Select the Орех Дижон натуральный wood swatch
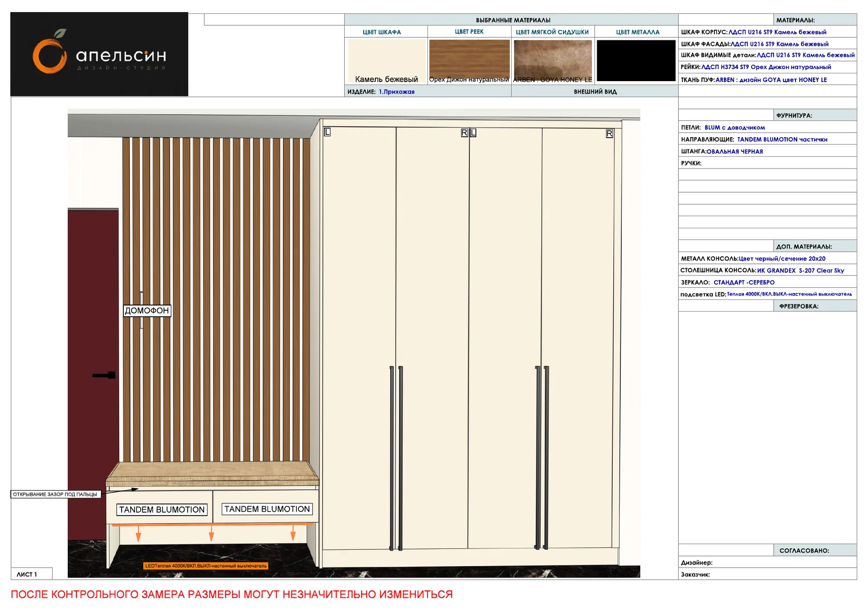868x614 pixels. (469, 61)
